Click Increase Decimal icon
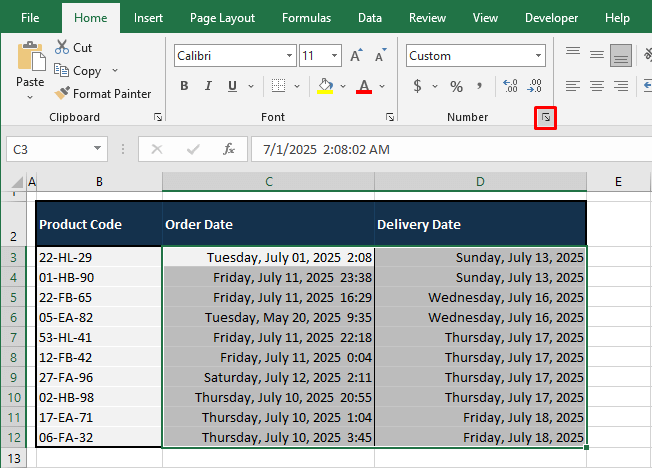Viewport: 652px width, 468px height. click(510, 86)
